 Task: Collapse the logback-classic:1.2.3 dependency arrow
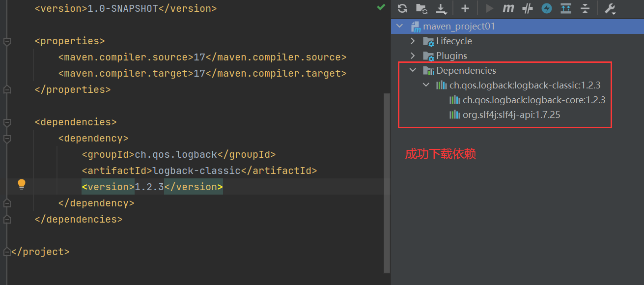[426, 85]
